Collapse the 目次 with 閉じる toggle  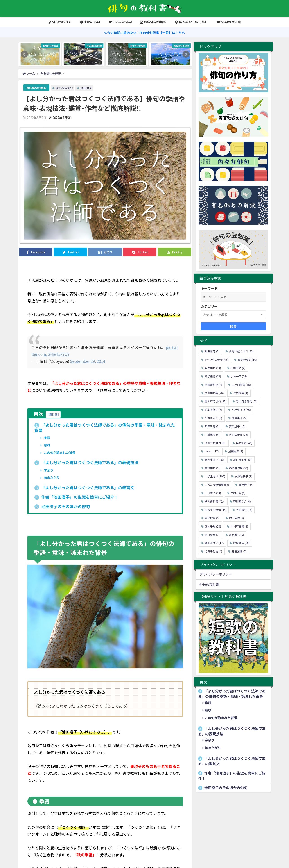click(53, 414)
